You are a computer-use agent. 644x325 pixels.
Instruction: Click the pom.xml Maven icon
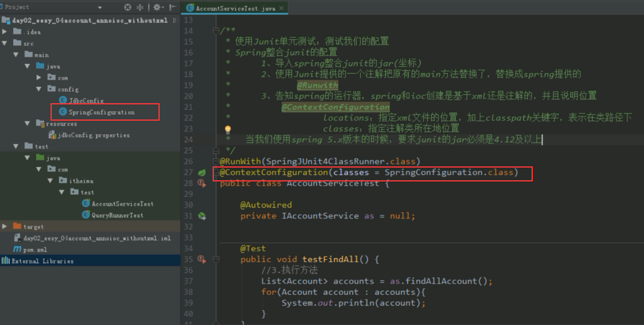tap(17, 249)
